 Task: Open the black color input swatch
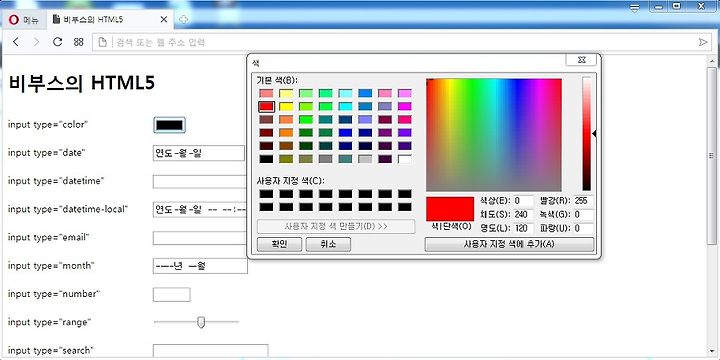(169, 125)
